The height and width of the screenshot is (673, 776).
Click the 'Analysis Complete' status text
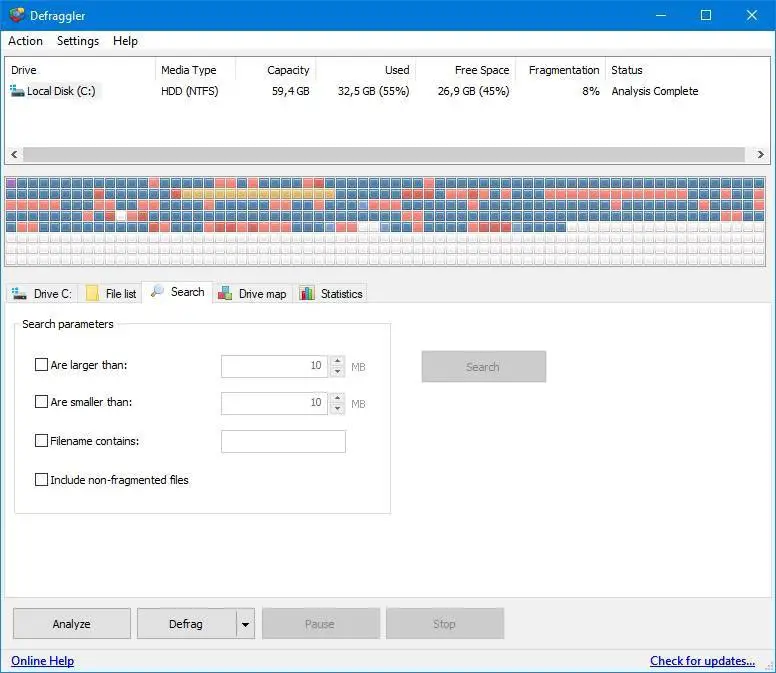pyautogui.click(x=655, y=91)
